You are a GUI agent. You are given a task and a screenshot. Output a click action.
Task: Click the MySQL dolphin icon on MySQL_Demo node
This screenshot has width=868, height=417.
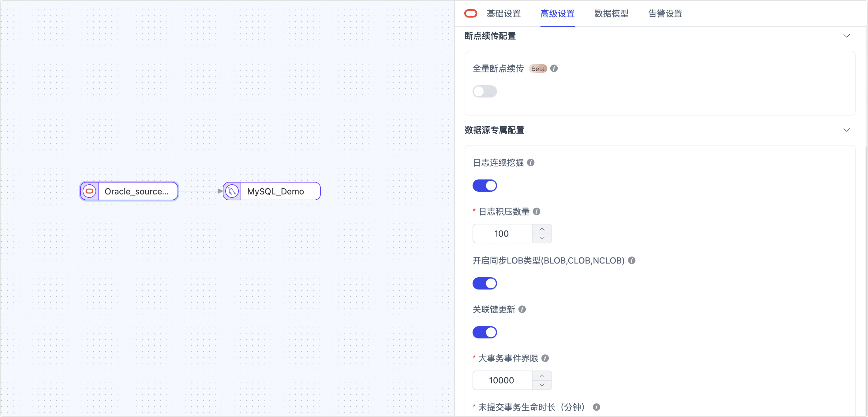tap(232, 191)
